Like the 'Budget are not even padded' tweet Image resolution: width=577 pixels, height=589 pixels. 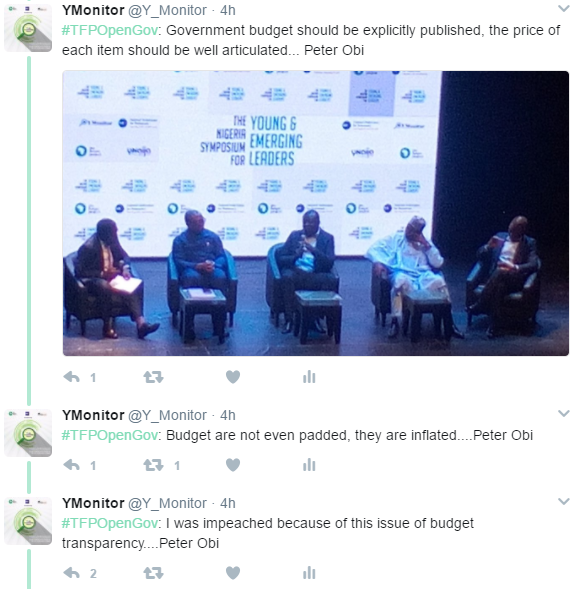[233, 465]
